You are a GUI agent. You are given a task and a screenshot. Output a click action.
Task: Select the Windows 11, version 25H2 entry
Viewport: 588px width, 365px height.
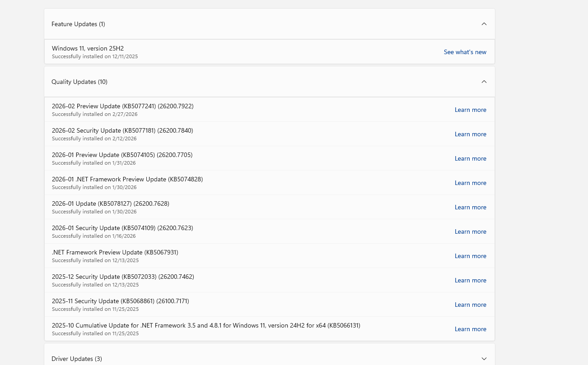(x=88, y=48)
